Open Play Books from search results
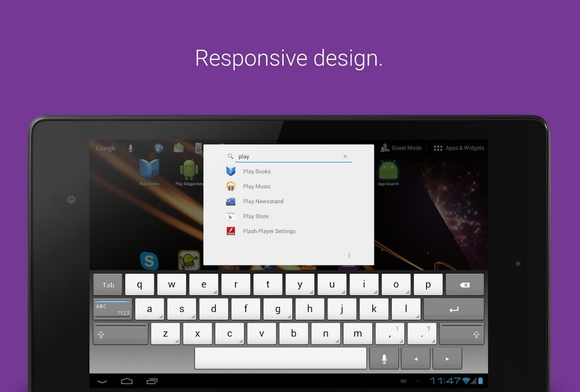This screenshot has width=580, height=392. tap(257, 171)
